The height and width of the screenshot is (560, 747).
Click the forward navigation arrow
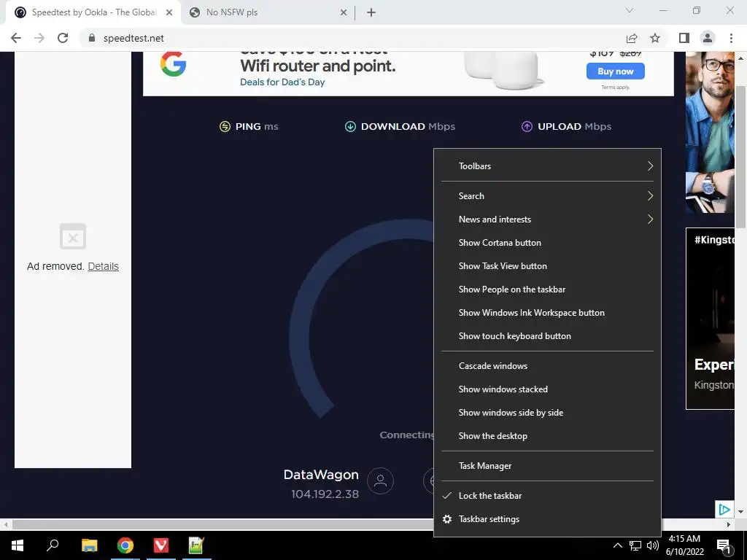pos(39,38)
